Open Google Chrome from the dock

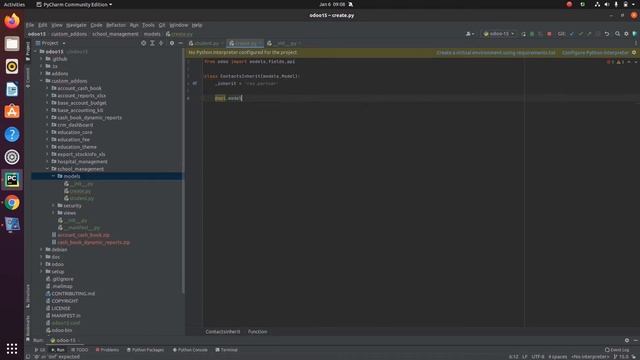coord(12,202)
